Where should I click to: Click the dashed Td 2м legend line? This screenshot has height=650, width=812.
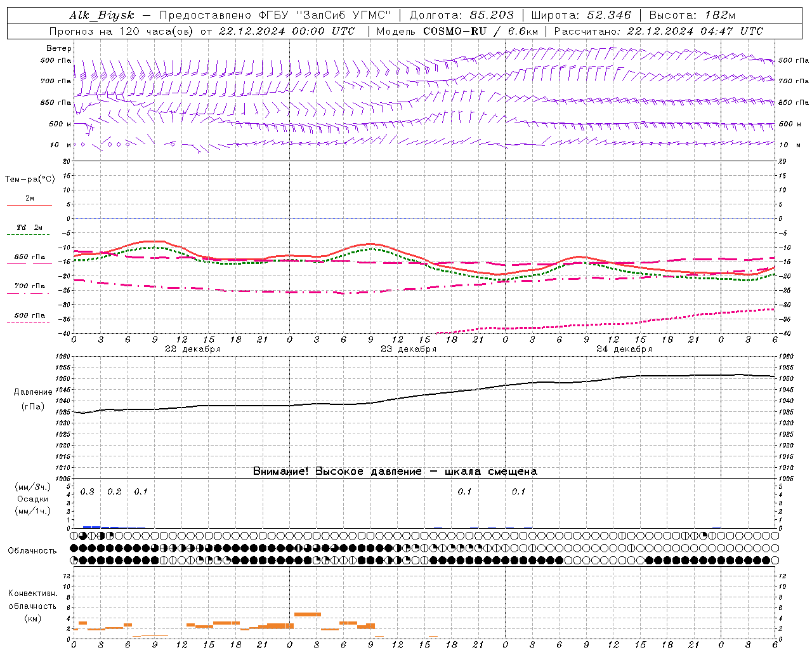click(29, 235)
